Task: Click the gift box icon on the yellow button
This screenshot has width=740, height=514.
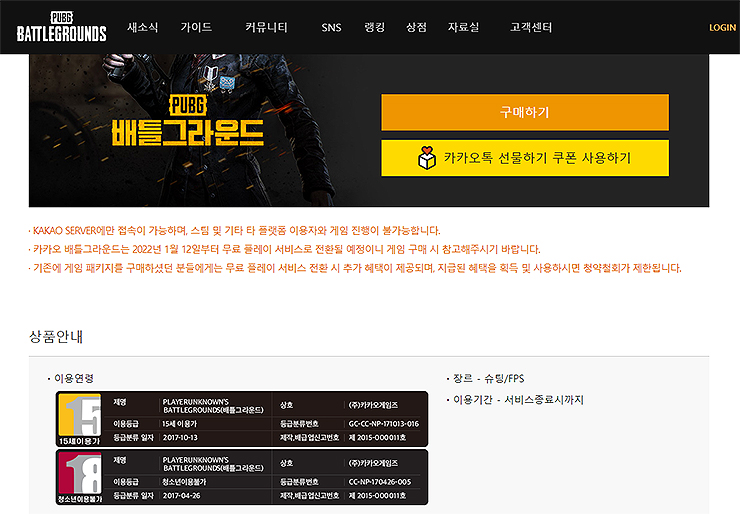Action: 427,158
